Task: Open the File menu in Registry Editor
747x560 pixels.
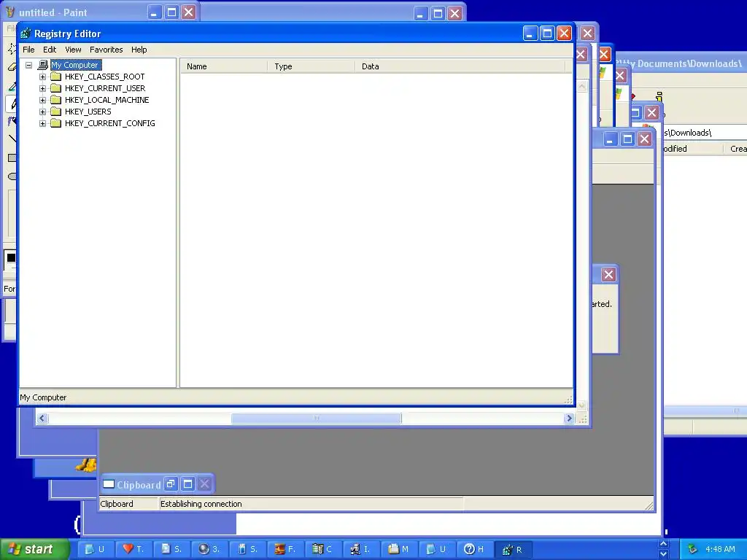Action: pos(28,50)
